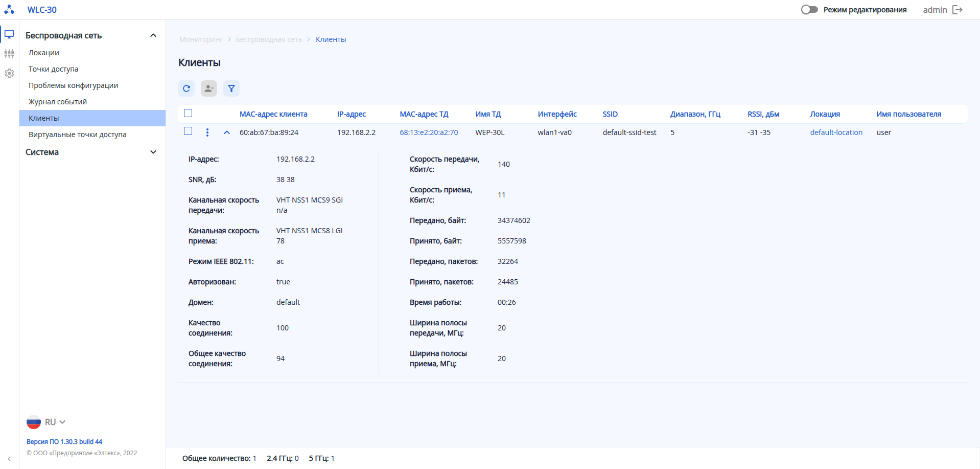Click the Клиенты breadcrumb link
The image size is (980, 469).
331,39
